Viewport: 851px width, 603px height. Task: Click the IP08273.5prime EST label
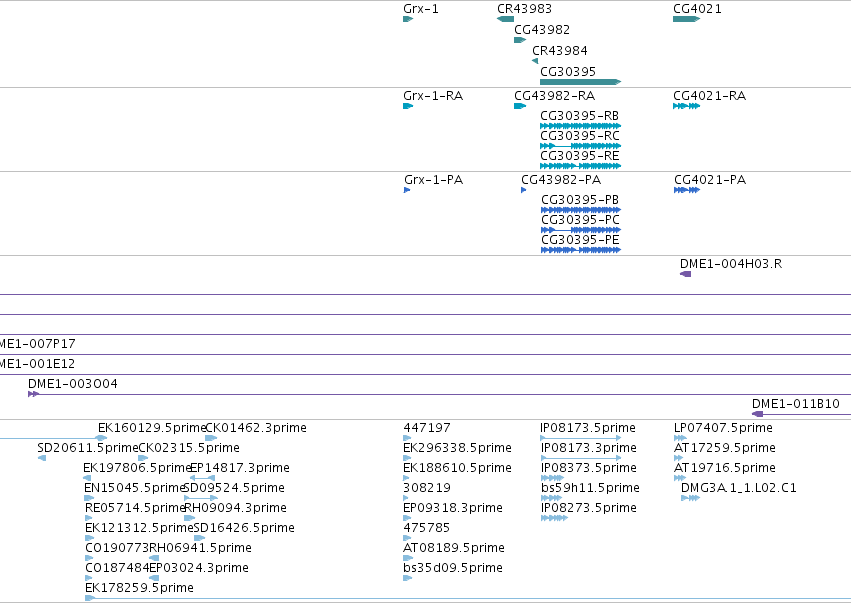click(x=589, y=509)
